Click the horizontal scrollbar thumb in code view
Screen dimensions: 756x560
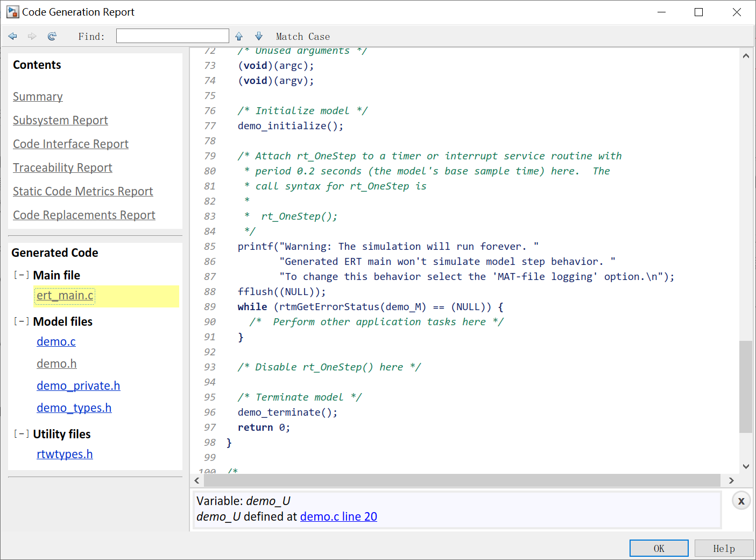pos(462,480)
